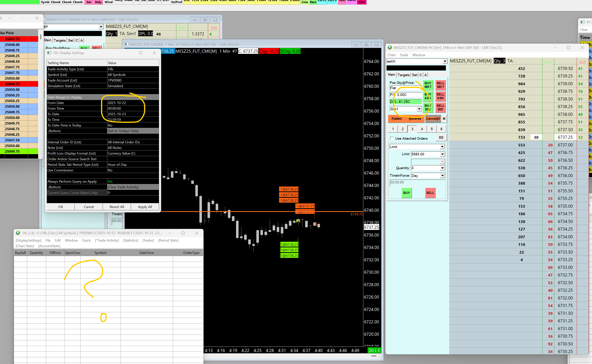Click the Reverse position button
Image resolution: width=592 pixels, height=364 pixels.
pos(414,119)
